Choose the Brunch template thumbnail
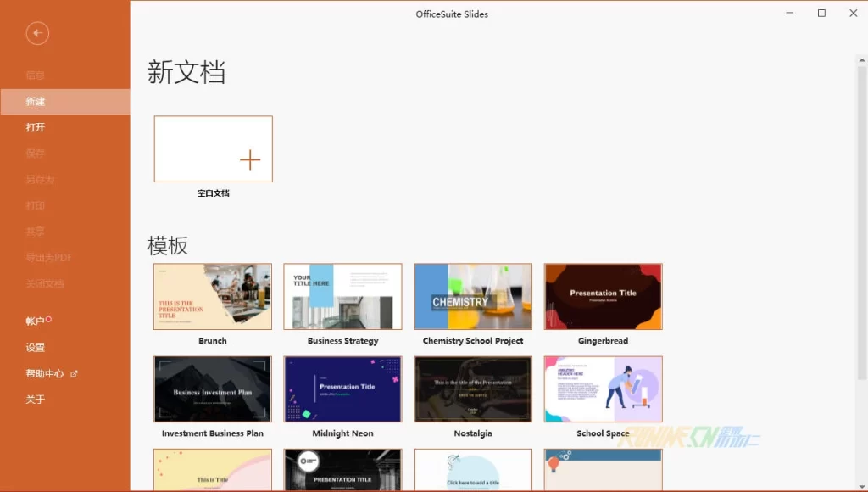The width and height of the screenshot is (868, 492). (x=213, y=297)
